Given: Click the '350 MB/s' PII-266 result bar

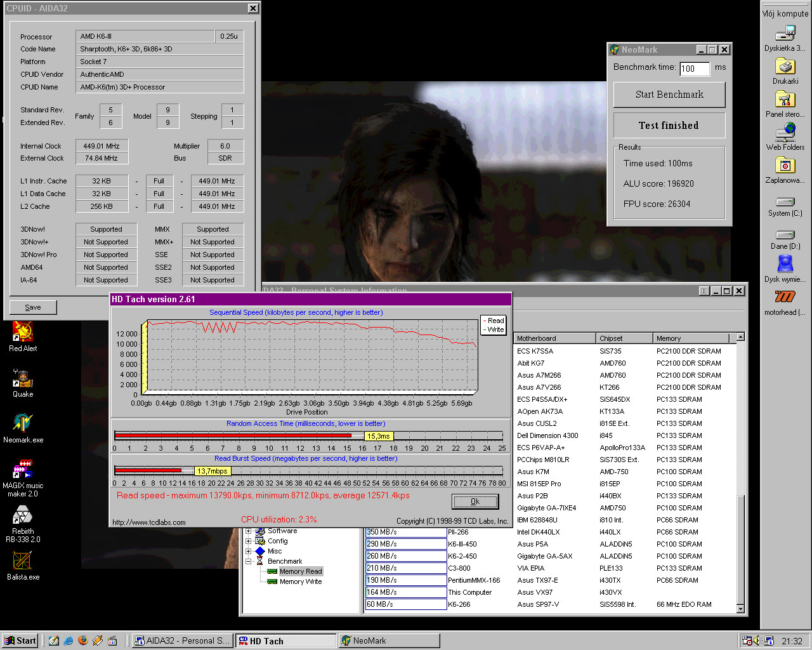Looking at the screenshot, I should click(x=406, y=532).
